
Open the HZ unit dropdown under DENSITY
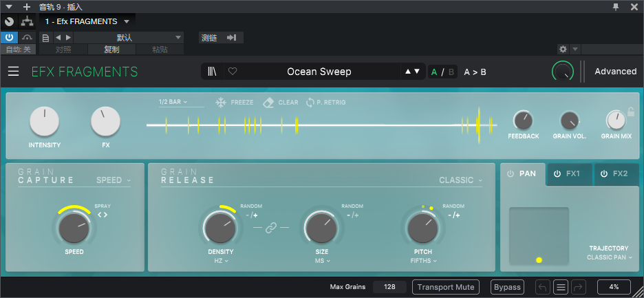tap(221, 261)
